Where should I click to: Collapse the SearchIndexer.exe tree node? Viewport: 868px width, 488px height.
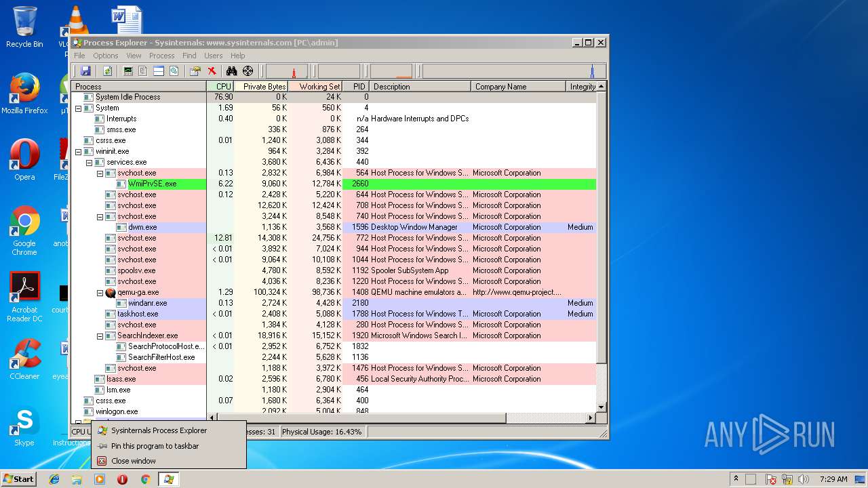point(100,335)
